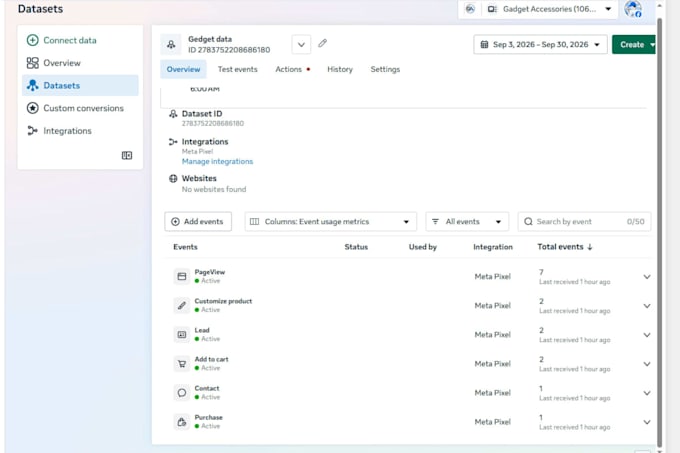Open the date range Sep 3 – Sep 30 picker
The width and height of the screenshot is (680, 453).
(x=540, y=45)
